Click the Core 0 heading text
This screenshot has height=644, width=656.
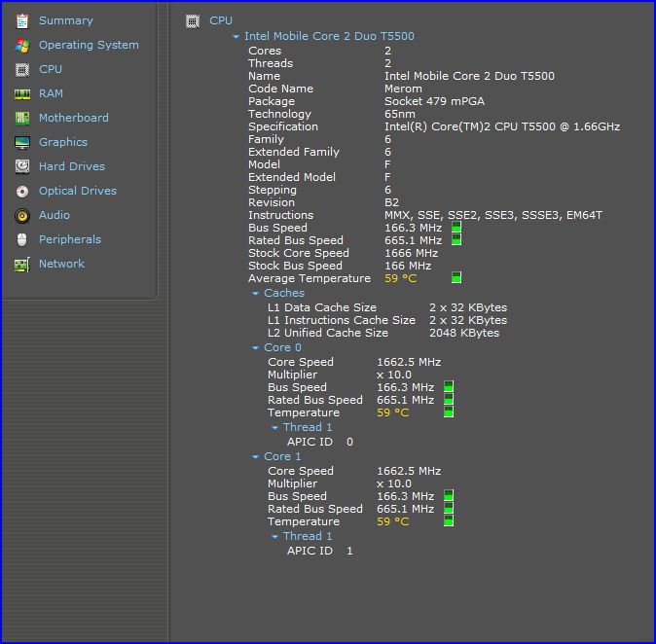tap(282, 347)
